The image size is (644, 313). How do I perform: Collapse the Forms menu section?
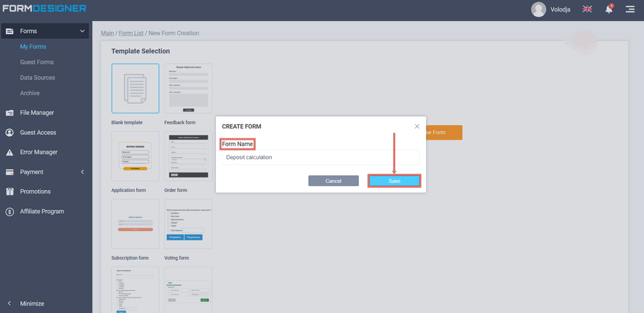(x=82, y=31)
